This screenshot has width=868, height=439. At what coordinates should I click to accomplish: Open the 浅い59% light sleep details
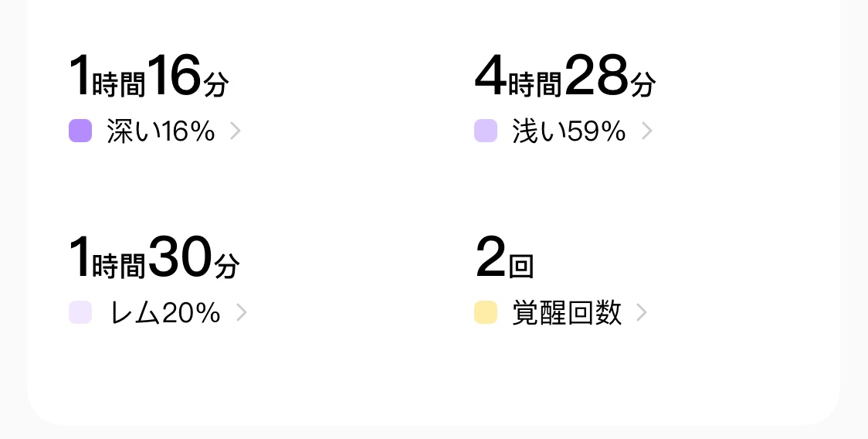point(569,131)
